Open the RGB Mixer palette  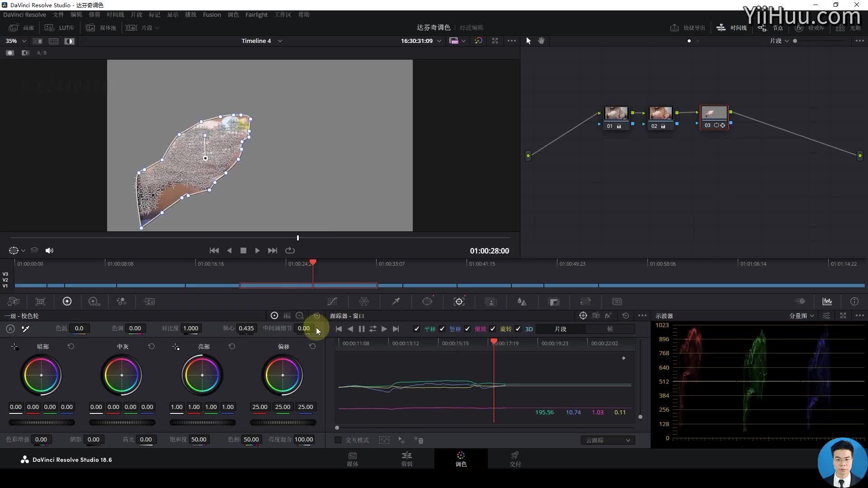tap(122, 301)
